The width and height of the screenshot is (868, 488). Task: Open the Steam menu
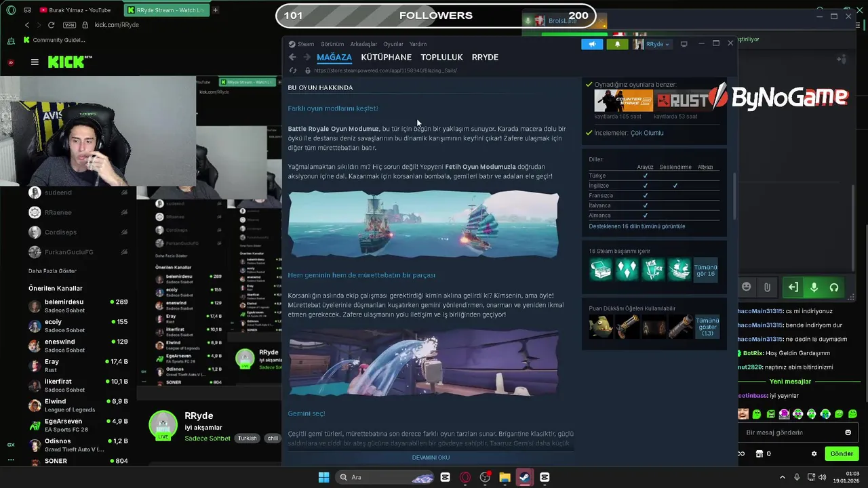pos(306,44)
